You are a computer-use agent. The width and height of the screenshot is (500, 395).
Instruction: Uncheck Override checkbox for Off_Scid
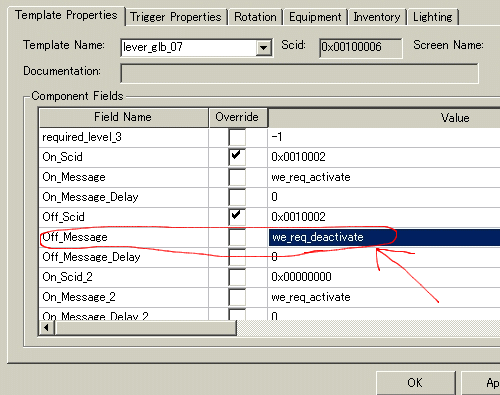[237, 217]
